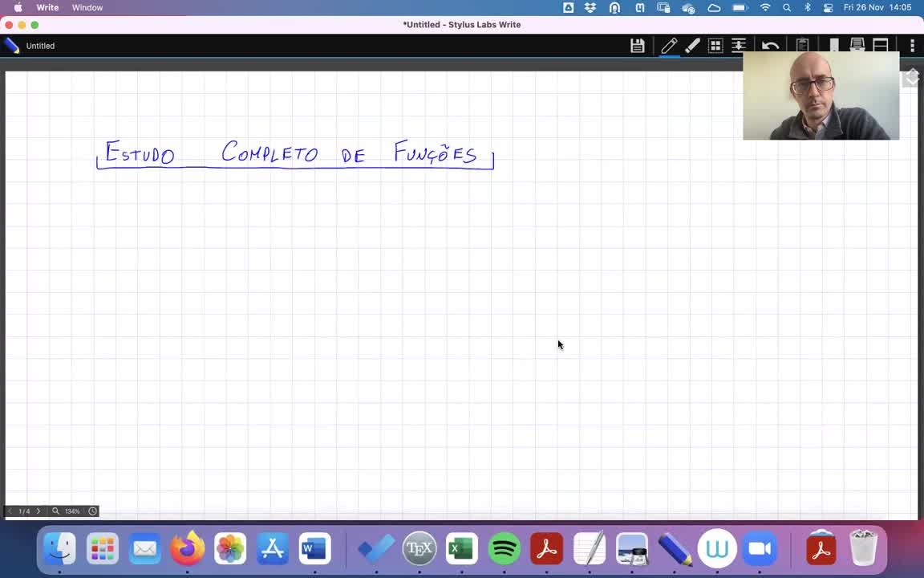
Task: Open the Write menu in menu bar
Action: click(47, 7)
